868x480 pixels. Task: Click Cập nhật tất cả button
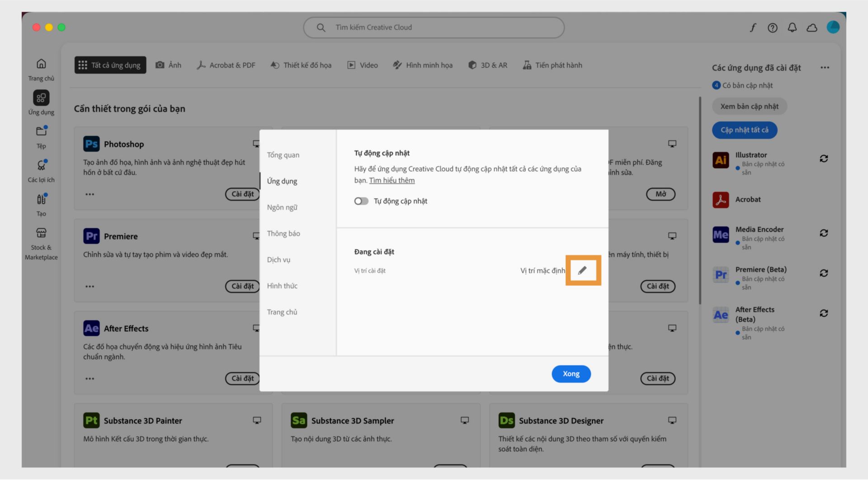click(745, 130)
